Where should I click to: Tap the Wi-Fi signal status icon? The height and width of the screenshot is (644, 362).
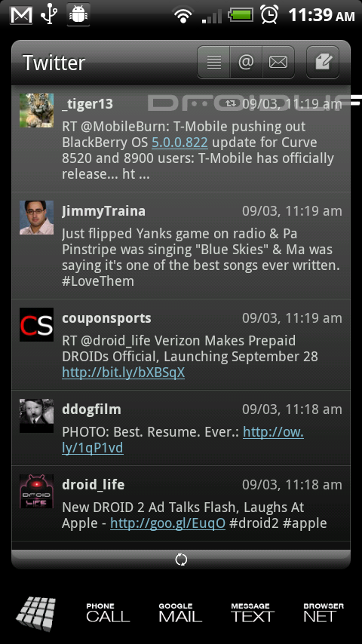pos(183,15)
